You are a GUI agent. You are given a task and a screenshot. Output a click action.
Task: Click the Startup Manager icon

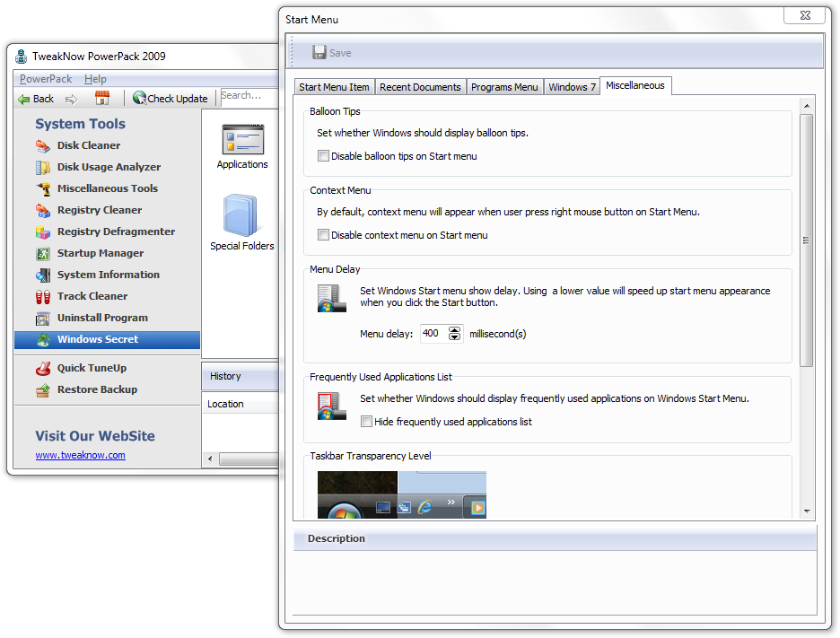click(43, 253)
